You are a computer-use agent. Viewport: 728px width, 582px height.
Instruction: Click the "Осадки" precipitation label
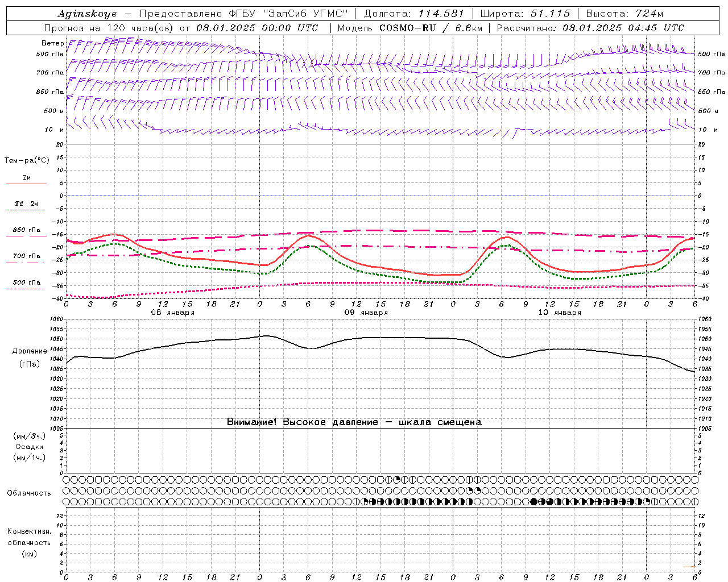pos(30,447)
